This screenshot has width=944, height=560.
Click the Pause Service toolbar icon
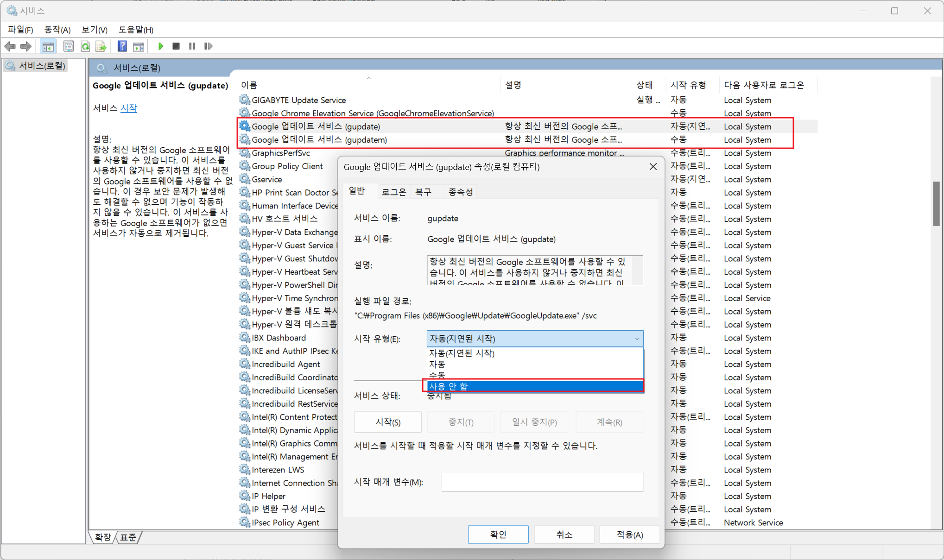pos(192,46)
